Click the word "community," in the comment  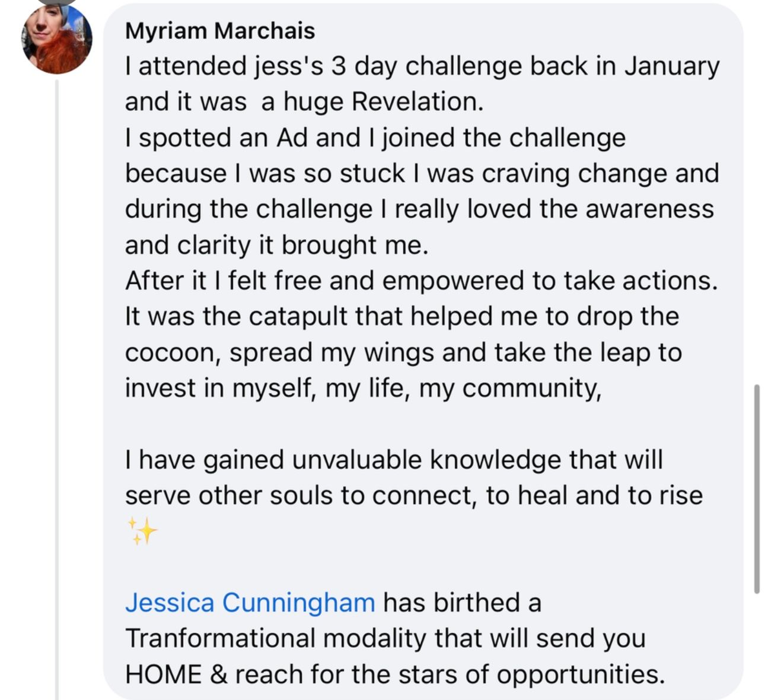tap(531, 388)
